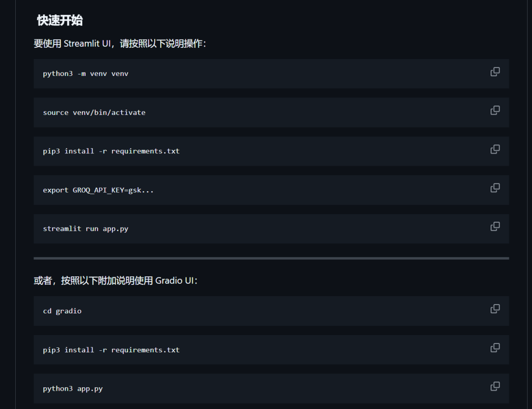The height and width of the screenshot is (409, 532).
Task: Copy the python3 app.py command
Action: click(x=495, y=387)
